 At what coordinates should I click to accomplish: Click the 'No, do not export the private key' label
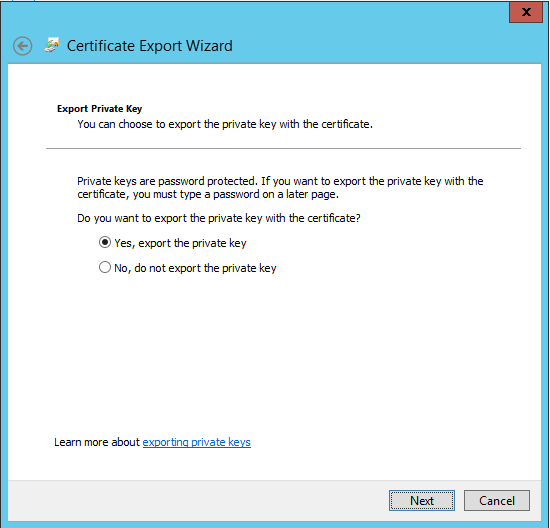[195, 268]
